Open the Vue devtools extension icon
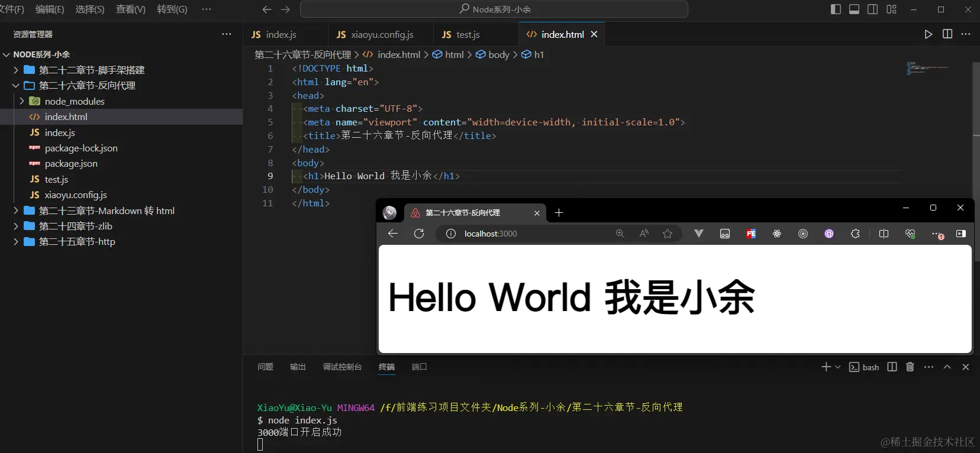 tap(699, 234)
